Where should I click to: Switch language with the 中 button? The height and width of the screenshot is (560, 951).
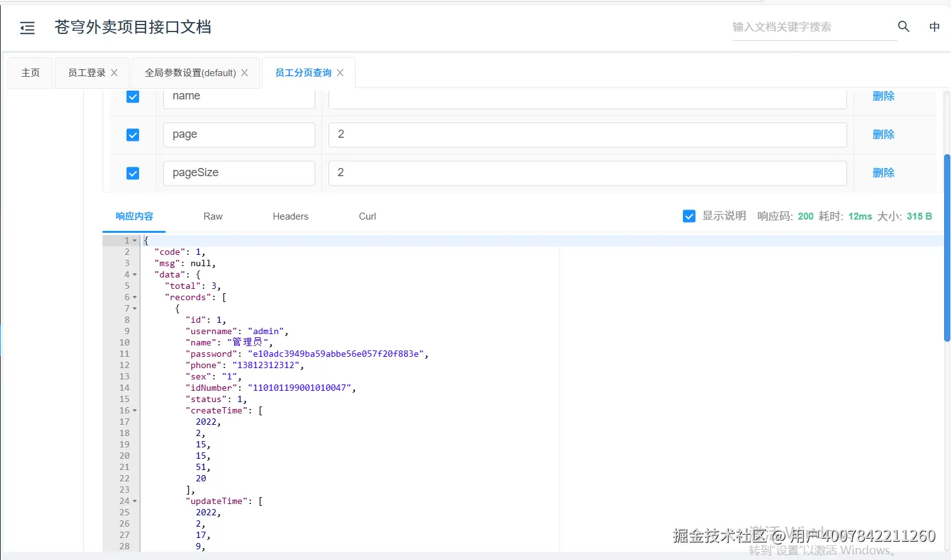[x=935, y=26]
